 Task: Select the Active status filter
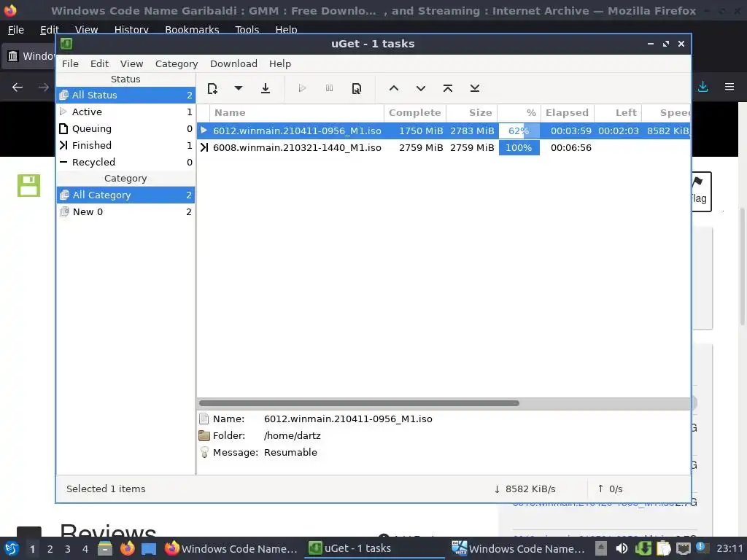(x=125, y=112)
